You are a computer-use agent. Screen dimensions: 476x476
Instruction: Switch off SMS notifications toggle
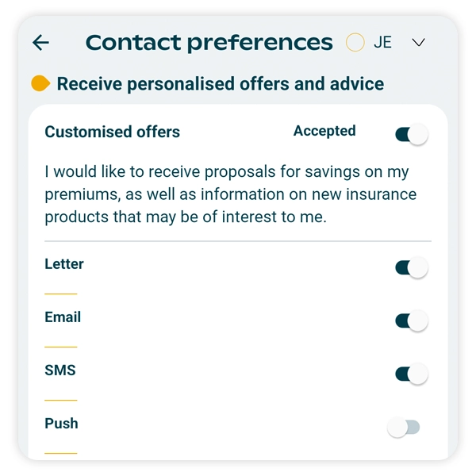[411, 374]
